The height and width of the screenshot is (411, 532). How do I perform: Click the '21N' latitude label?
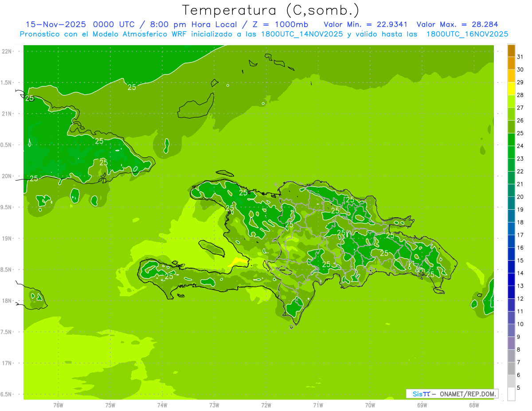click(x=7, y=114)
